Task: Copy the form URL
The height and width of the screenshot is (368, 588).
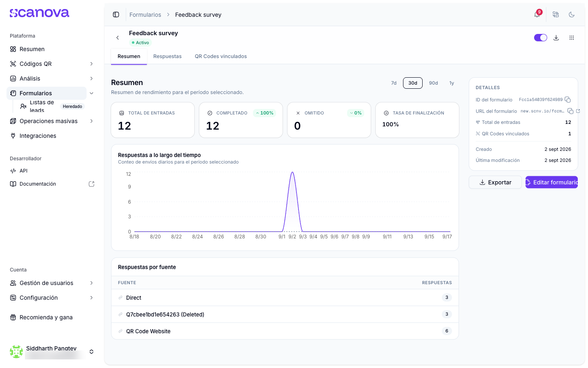Action: pos(570,111)
